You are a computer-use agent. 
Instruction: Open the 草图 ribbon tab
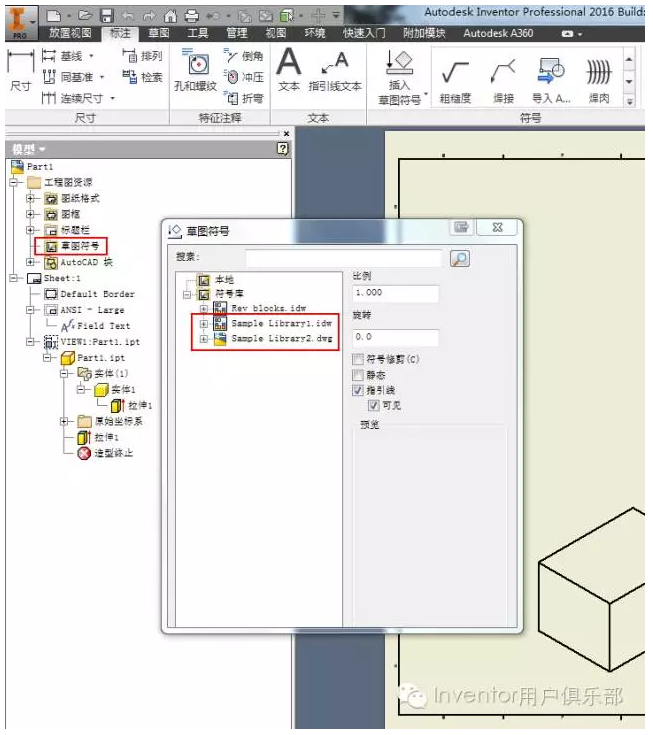158,33
